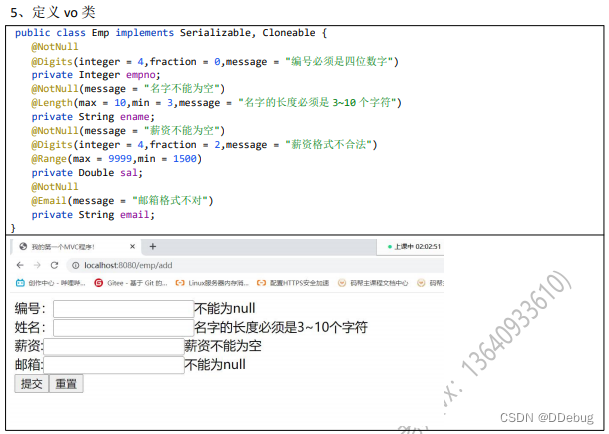
Task: Click heading 5、定义 vo 类
Action: coord(53,12)
